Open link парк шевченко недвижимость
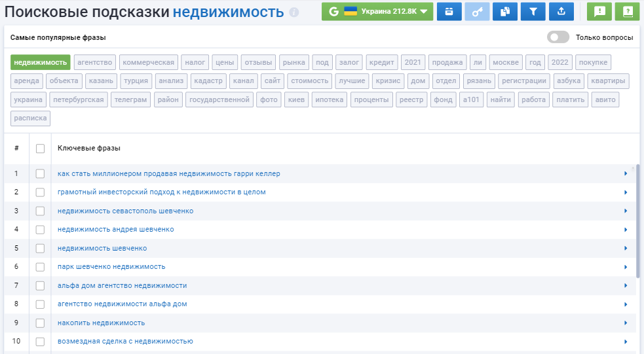This screenshot has height=354, width=644. 111,266
